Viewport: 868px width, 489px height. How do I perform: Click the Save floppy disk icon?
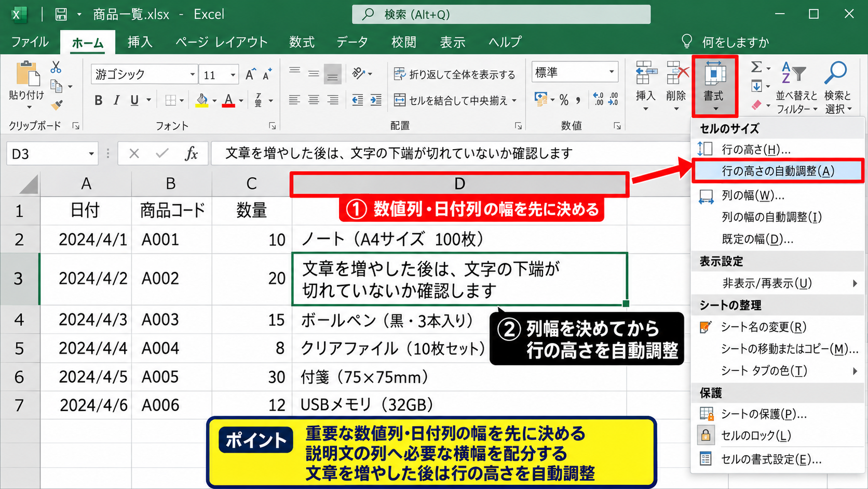click(61, 14)
